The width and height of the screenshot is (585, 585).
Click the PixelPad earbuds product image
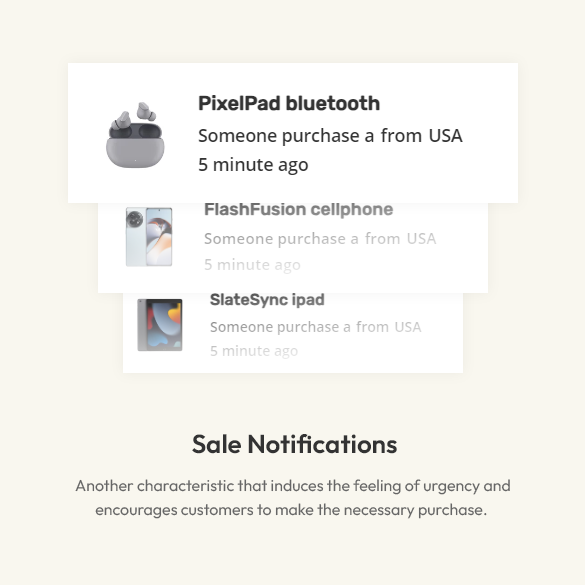pyautogui.click(x=135, y=135)
